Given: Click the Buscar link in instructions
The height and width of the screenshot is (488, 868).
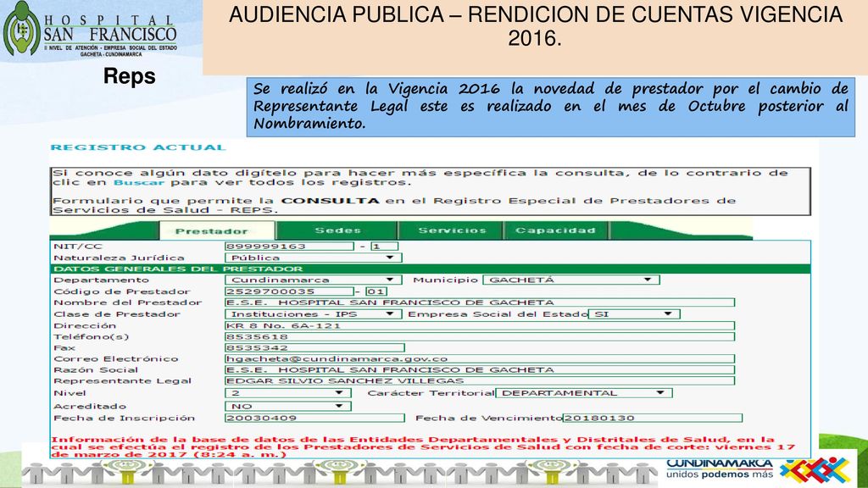Looking at the screenshot, I should point(139,183).
